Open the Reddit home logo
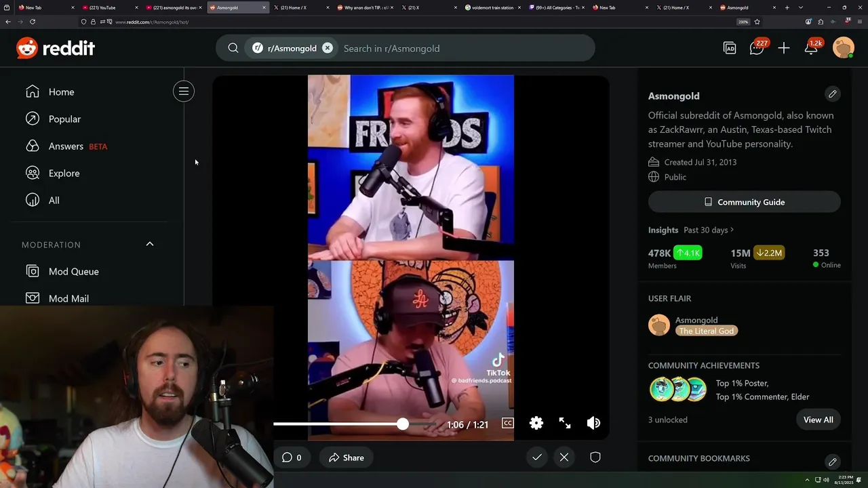The height and width of the screenshot is (488, 868). 56,48
